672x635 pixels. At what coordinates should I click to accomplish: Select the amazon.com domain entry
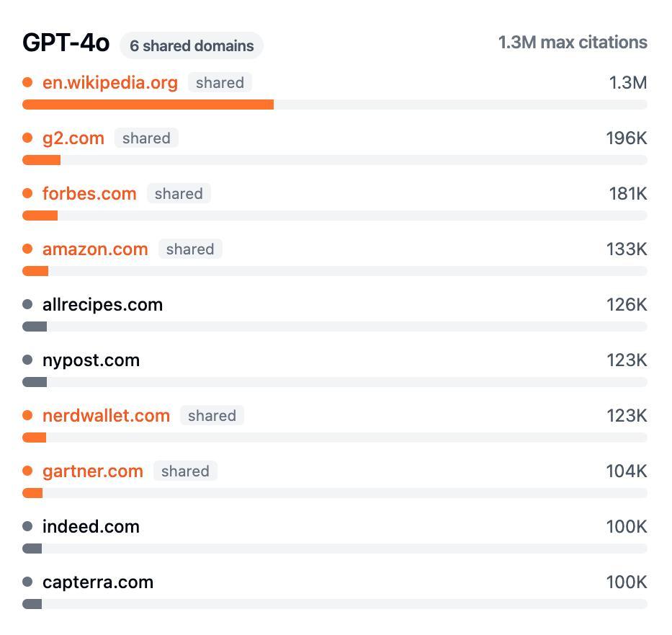95,249
